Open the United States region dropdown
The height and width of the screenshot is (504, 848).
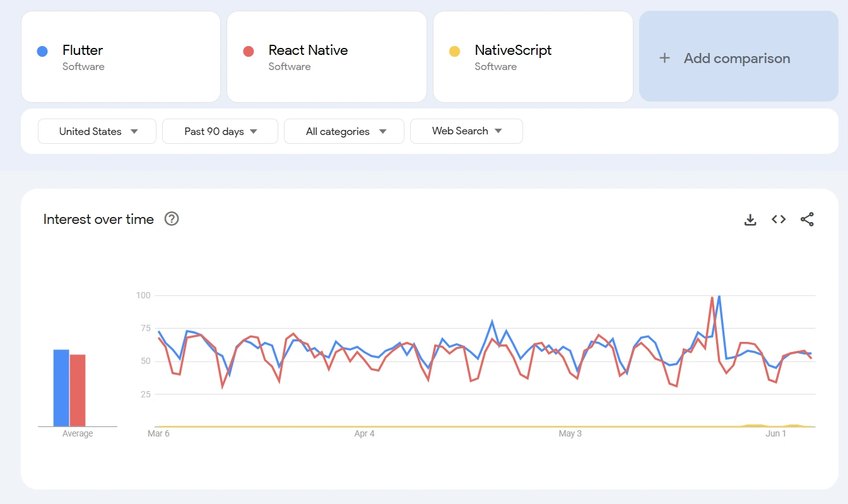97,131
